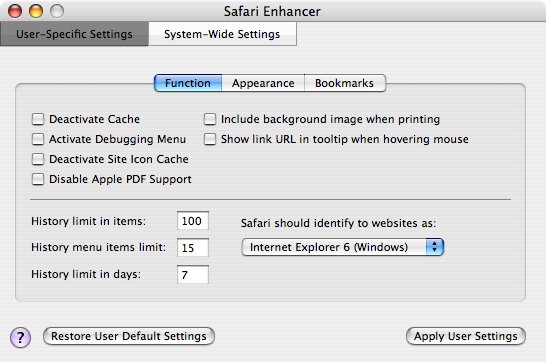Click the 'History menu items limit:' label
The height and width of the screenshot is (362, 546).
99,247
